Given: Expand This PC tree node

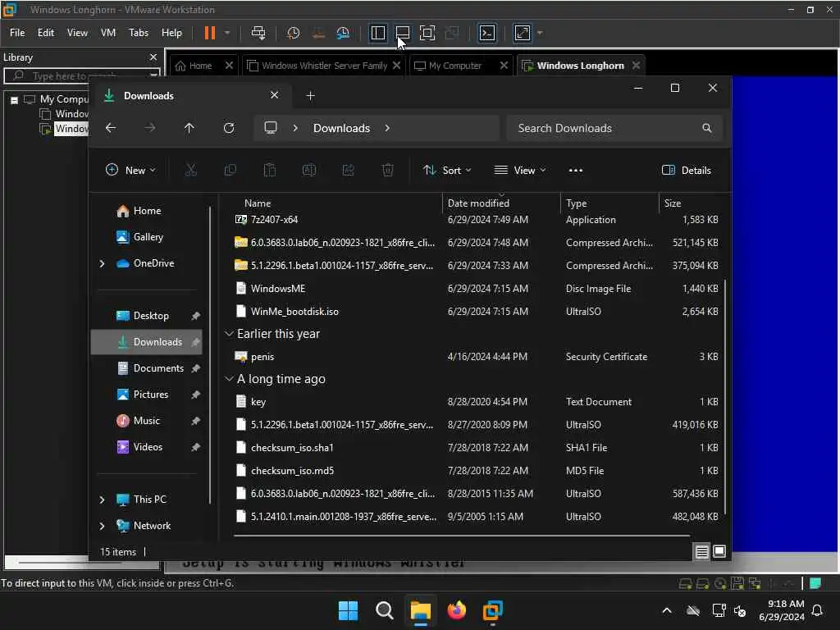Looking at the screenshot, I should [102, 500].
